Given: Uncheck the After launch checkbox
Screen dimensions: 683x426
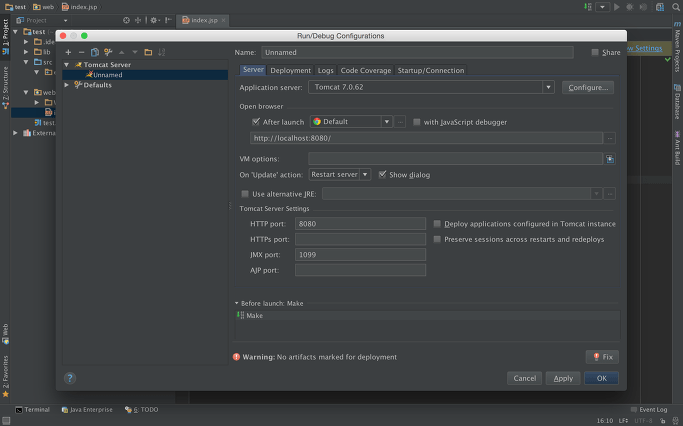Looking at the screenshot, I should tap(257, 122).
